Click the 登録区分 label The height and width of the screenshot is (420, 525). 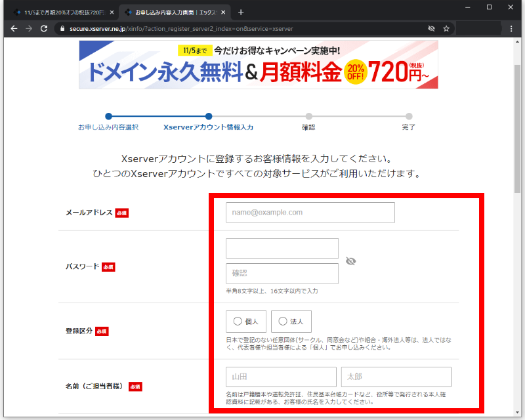[x=79, y=331]
